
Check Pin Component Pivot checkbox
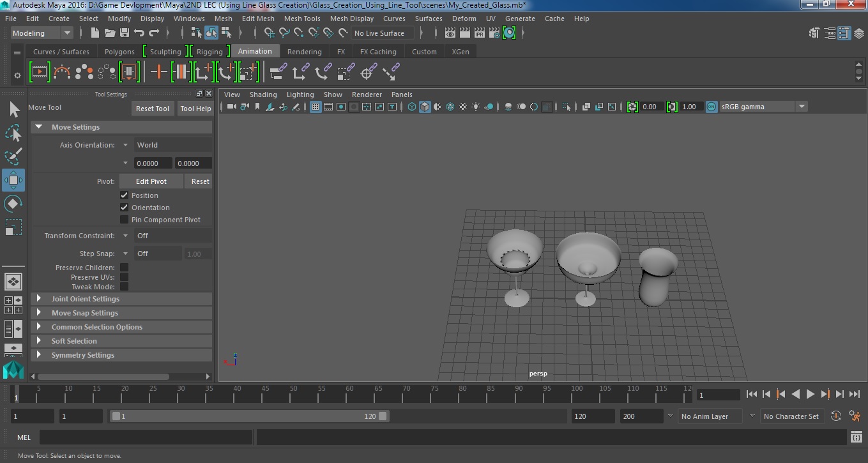point(125,220)
